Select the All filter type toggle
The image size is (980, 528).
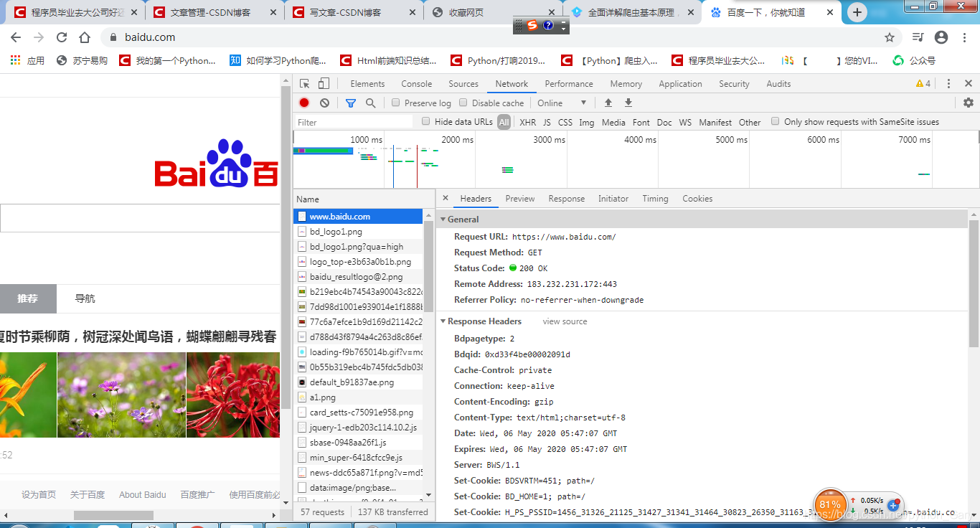(x=504, y=122)
